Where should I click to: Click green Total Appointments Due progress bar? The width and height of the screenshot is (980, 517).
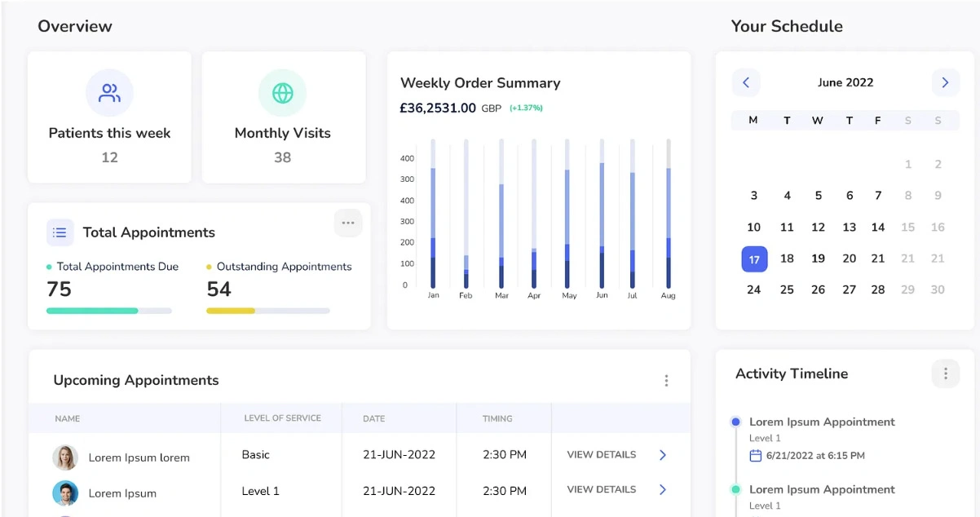92,311
